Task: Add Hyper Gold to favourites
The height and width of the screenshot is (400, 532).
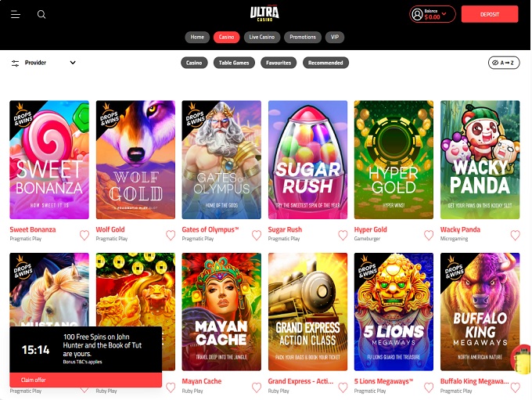Action: pyautogui.click(x=429, y=235)
